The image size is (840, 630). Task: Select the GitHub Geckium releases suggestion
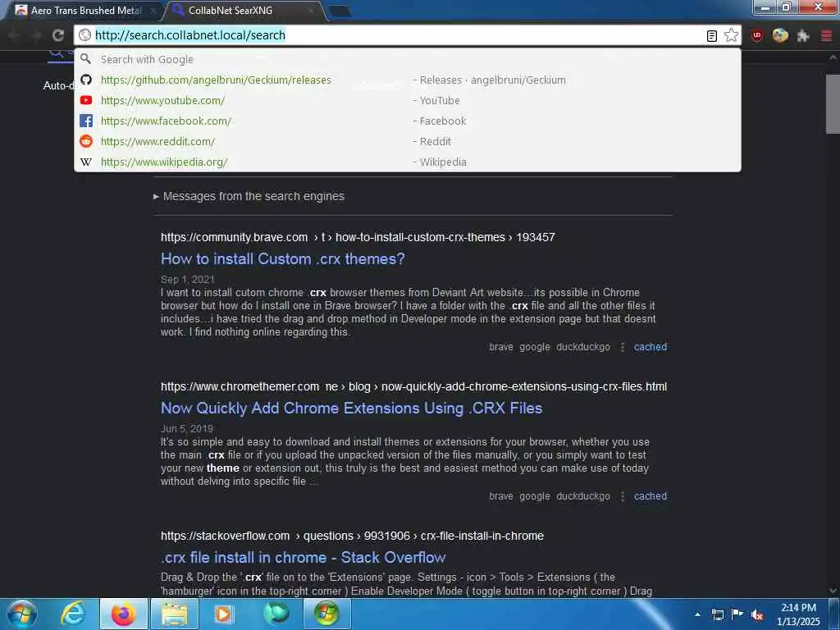pyautogui.click(x=407, y=80)
